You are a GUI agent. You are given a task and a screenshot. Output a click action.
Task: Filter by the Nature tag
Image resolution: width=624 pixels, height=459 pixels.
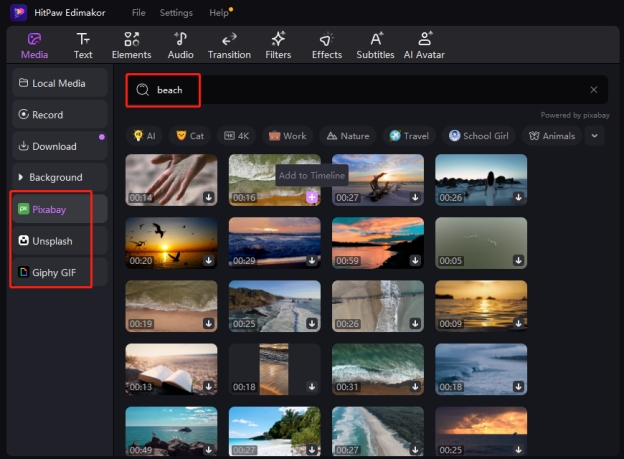348,136
